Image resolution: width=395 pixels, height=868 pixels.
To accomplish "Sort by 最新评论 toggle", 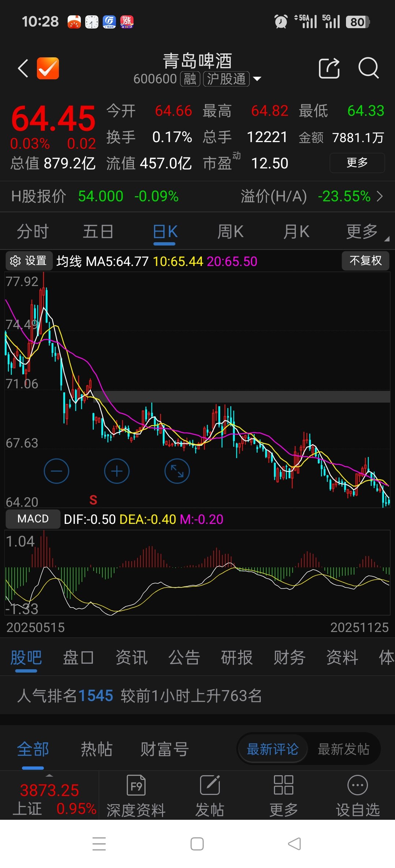I will 272,749.
